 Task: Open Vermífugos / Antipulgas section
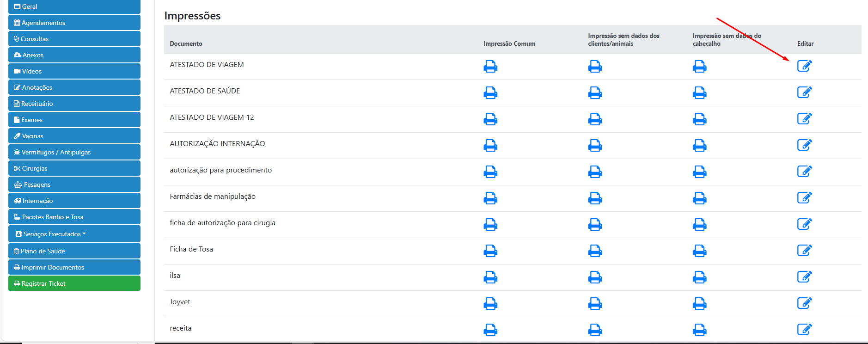click(74, 152)
